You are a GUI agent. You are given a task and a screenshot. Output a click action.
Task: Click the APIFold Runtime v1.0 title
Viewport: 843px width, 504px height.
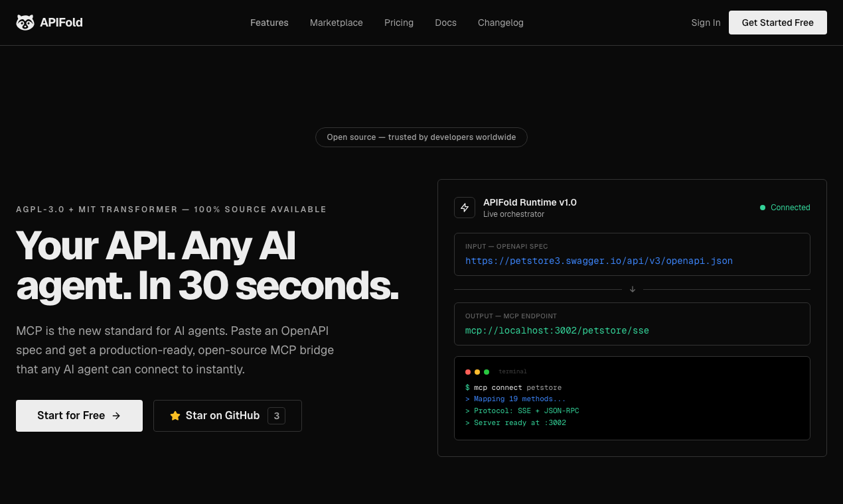[x=530, y=202]
